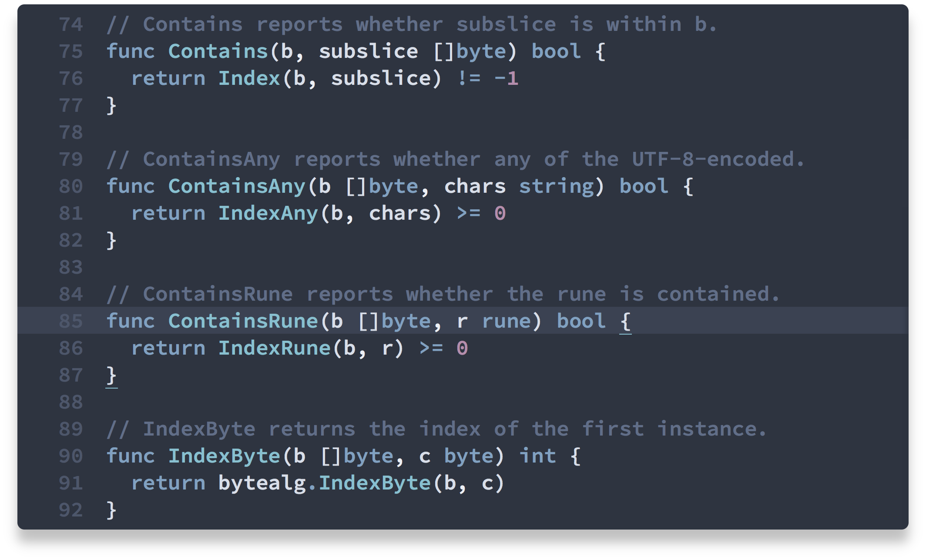
Task: Click line number 74 in gutter
Action: click(x=70, y=24)
